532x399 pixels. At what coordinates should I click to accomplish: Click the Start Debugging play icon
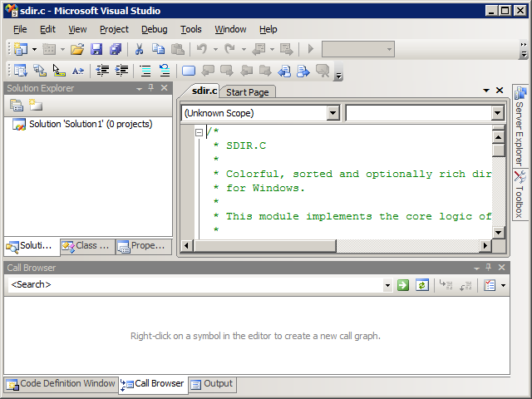pyautogui.click(x=310, y=49)
